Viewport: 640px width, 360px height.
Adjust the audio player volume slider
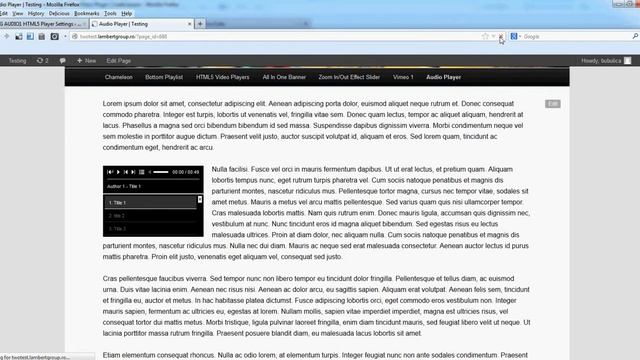[x=161, y=172]
